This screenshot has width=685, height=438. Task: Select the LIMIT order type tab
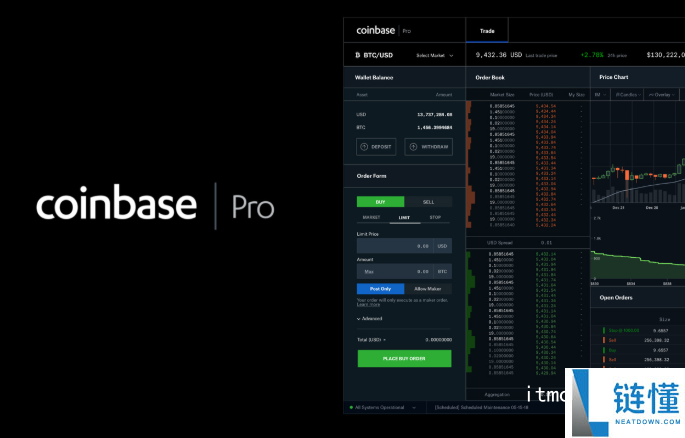(x=404, y=217)
